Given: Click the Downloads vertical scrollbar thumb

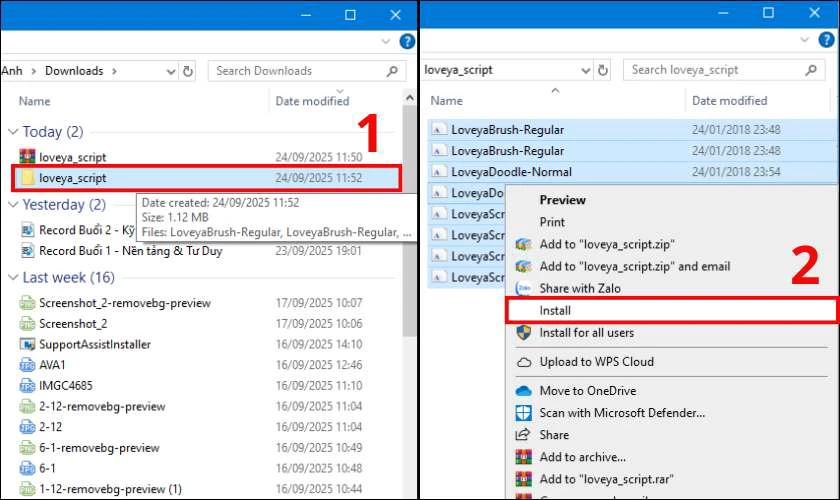Looking at the screenshot, I should coord(410,220).
